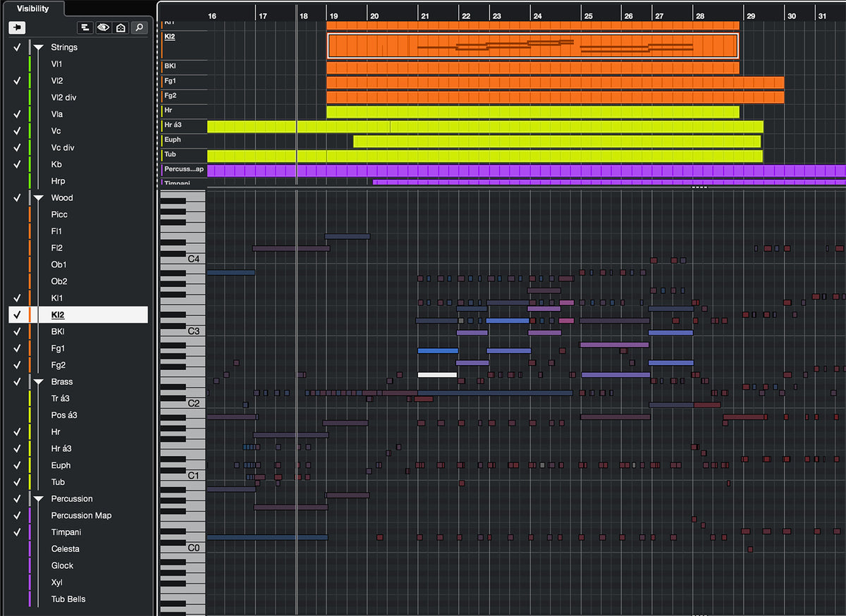Collapse the Strings folder triangle
Screen dimensions: 846x616
tap(38, 47)
